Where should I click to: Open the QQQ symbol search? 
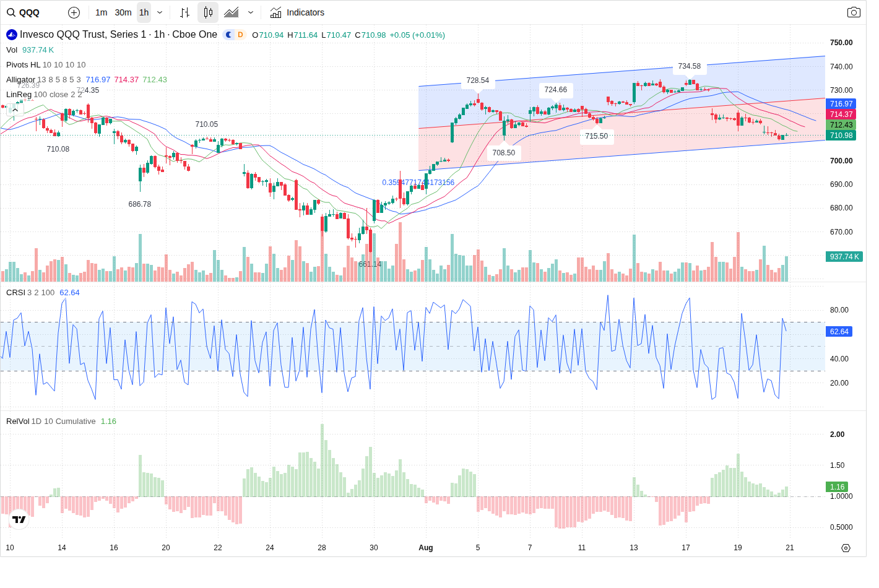point(24,12)
